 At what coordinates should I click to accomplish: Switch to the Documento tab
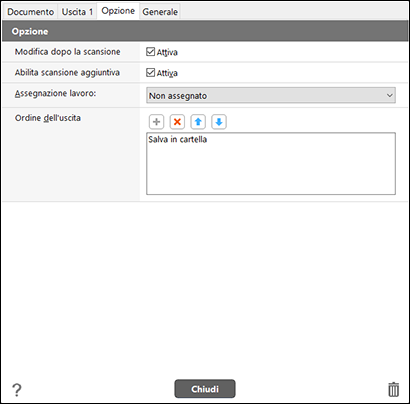click(x=30, y=12)
